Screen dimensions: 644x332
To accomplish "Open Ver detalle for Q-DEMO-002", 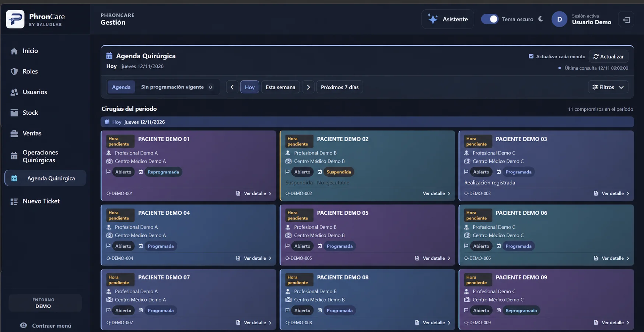I will click(437, 193).
